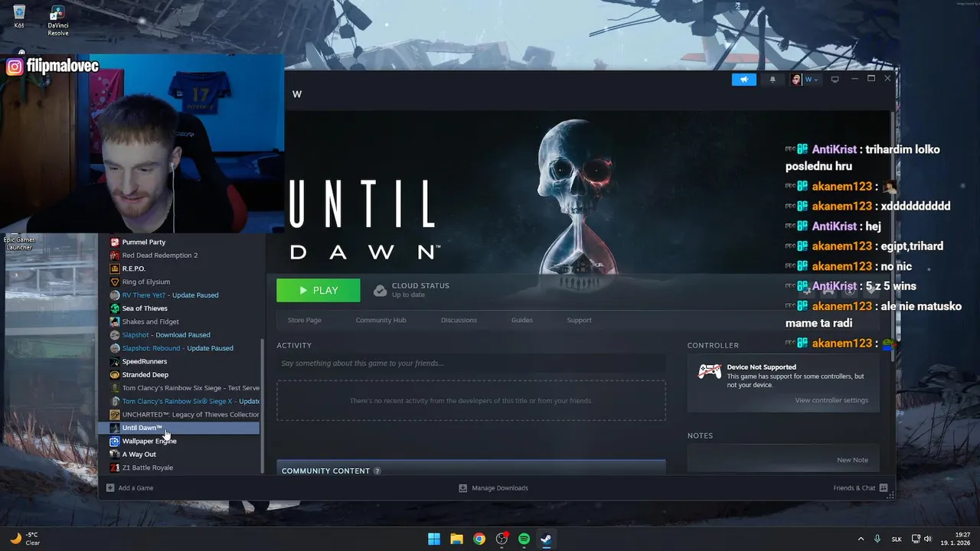Open Spotify from the taskbar
Image resolution: width=980 pixels, height=551 pixels.
(x=524, y=539)
